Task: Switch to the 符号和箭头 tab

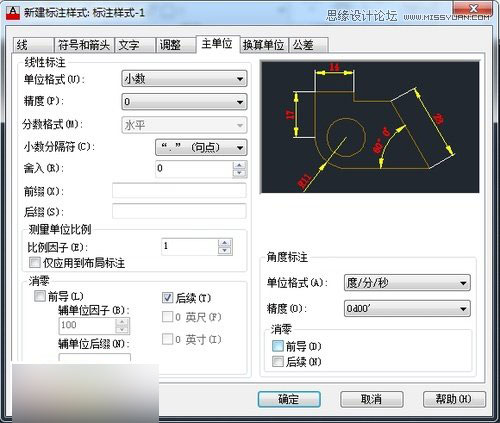Action: point(84,45)
